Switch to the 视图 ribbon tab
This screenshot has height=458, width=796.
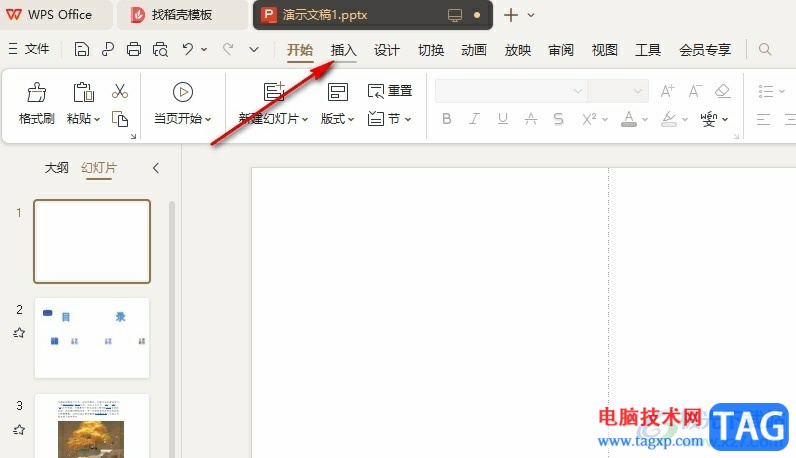[605, 50]
